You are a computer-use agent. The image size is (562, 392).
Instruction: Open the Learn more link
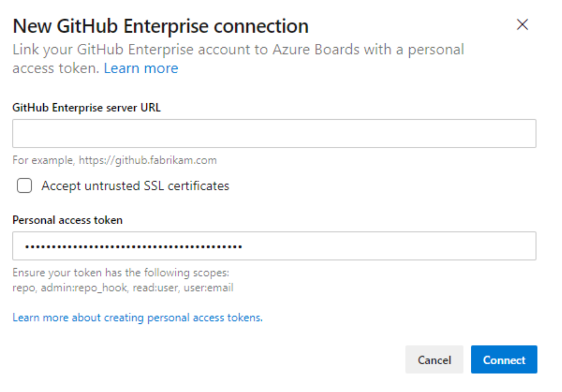pos(141,68)
